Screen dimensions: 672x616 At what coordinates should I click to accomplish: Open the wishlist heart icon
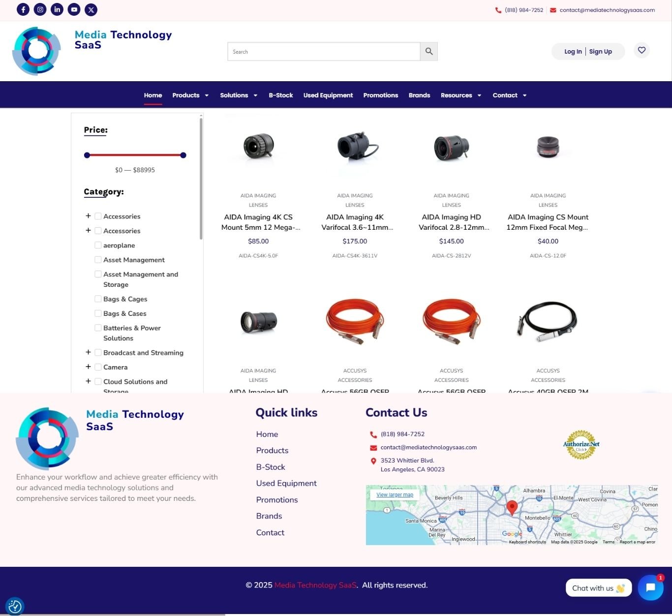tap(641, 50)
